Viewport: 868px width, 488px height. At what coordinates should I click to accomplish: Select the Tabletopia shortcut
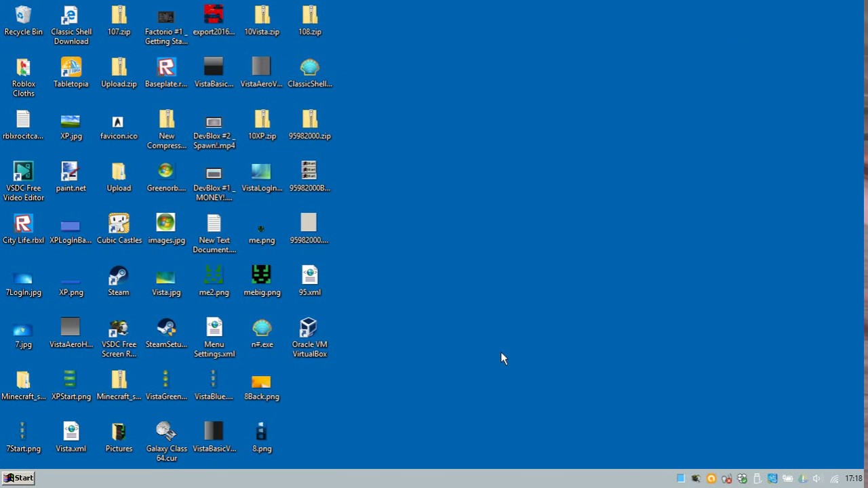(71, 69)
